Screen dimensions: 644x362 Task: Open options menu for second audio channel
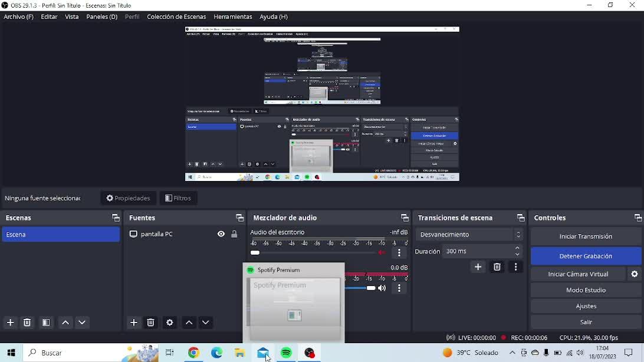[x=399, y=288]
